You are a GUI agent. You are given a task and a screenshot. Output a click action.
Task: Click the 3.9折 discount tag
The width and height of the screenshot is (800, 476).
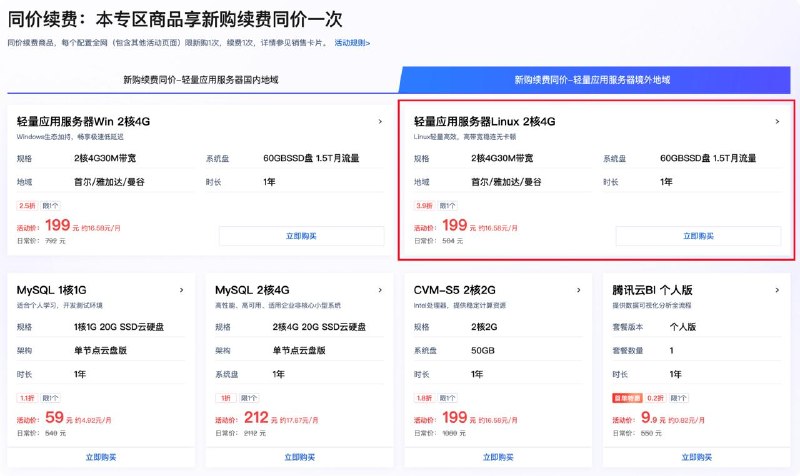[424, 206]
